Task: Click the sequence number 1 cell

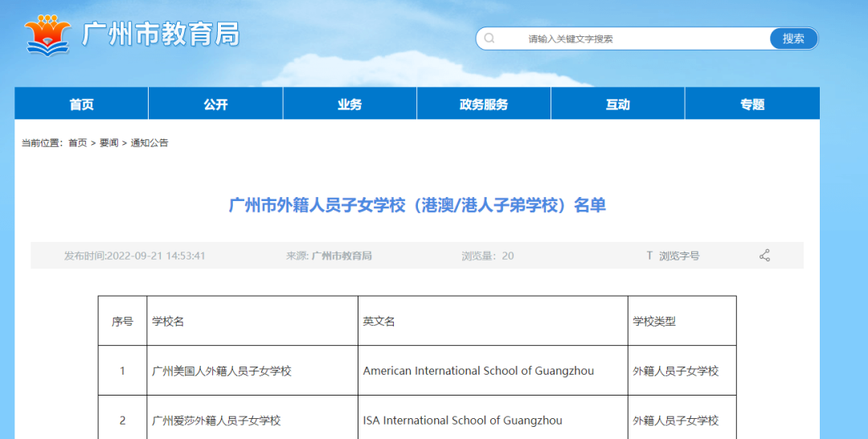Action: 122,371
